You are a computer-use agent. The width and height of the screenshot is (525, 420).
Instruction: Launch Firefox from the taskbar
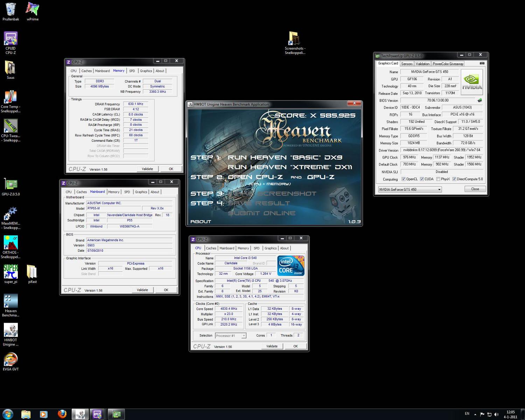(x=62, y=414)
